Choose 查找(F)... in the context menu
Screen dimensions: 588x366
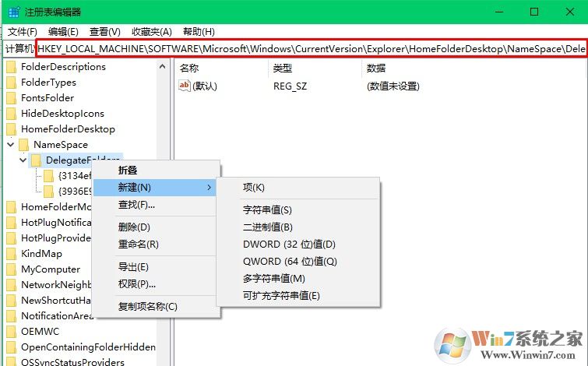click(136, 205)
